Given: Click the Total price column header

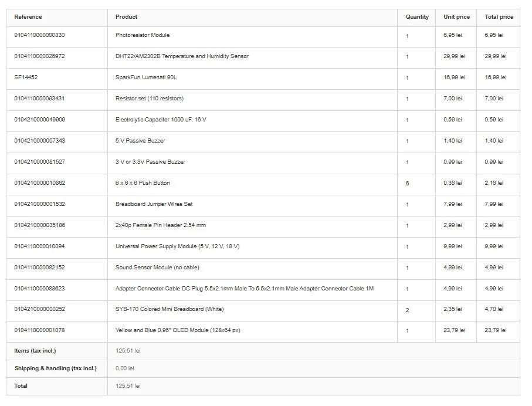Looking at the screenshot, I should click(499, 17).
